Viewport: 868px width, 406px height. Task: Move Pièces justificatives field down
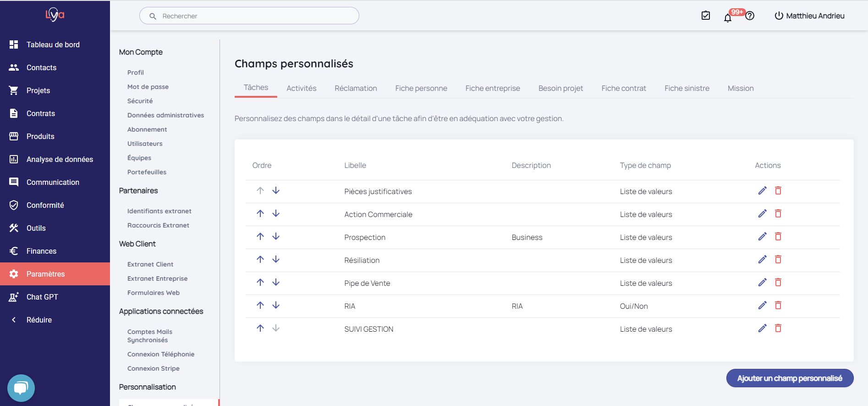click(276, 190)
